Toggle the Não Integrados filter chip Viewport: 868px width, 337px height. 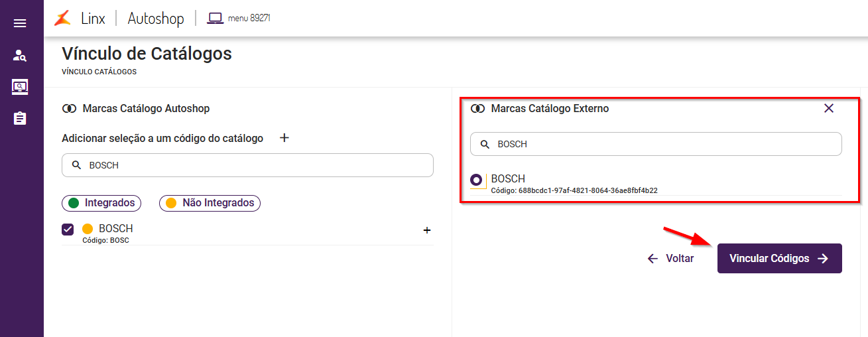(210, 203)
